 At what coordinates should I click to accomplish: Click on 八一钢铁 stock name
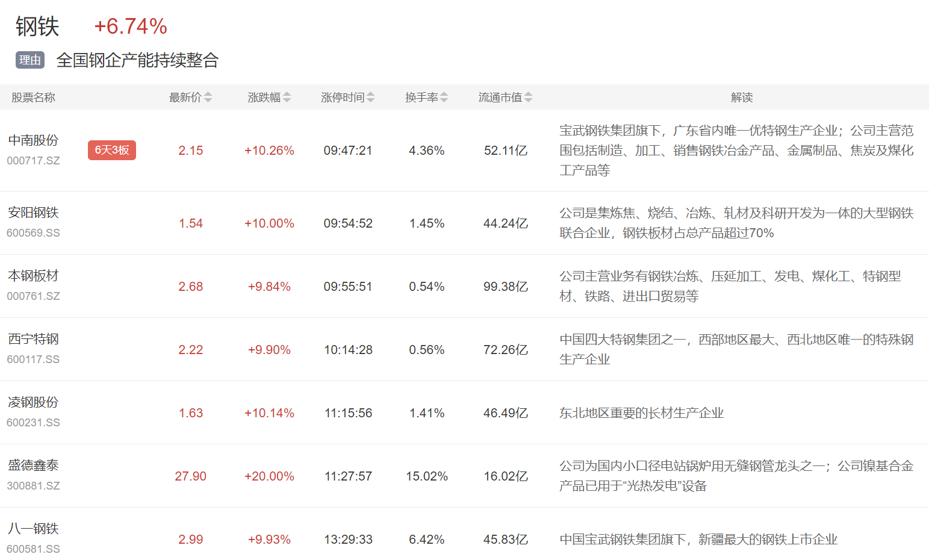click(33, 529)
